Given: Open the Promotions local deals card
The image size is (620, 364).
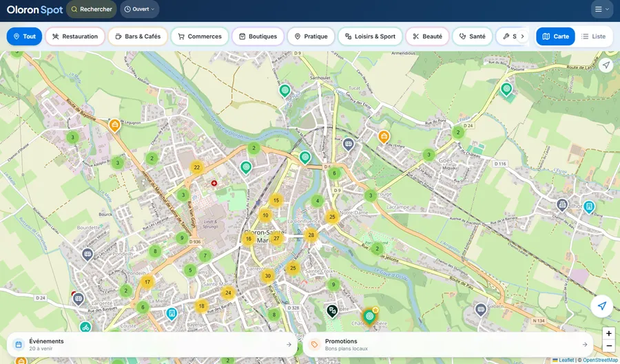Looking at the screenshot, I should [x=448, y=345].
